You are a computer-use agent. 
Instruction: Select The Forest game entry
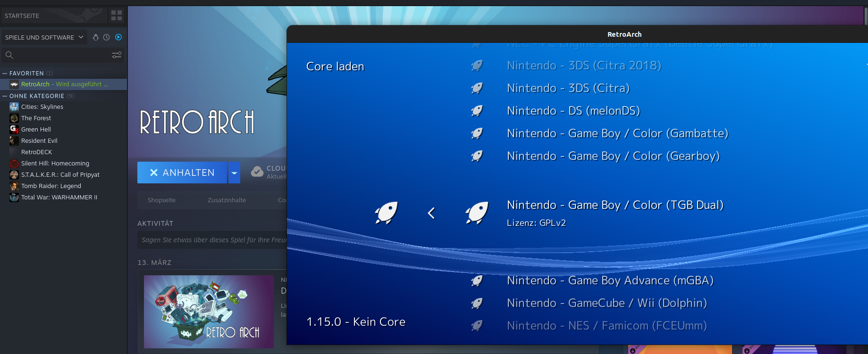point(36,118)
